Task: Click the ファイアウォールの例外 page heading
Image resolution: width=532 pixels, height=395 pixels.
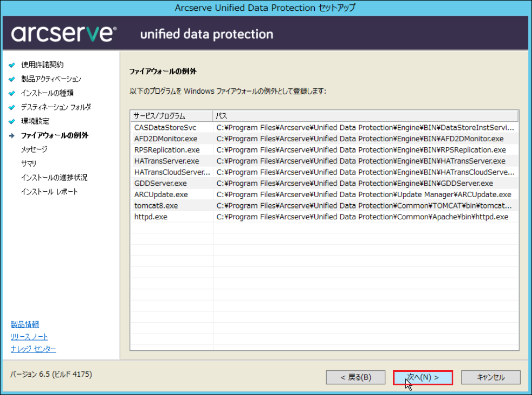Action: pyautogui.click(x=163, y=71)
